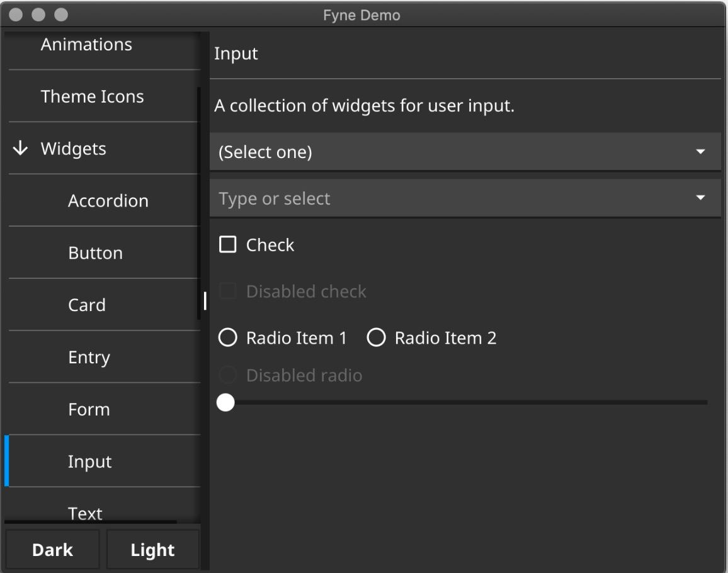Image resolution: width=728 pixels, height=573 pixels.
Task: Select Radio Item 1
Action: point(227,338)
